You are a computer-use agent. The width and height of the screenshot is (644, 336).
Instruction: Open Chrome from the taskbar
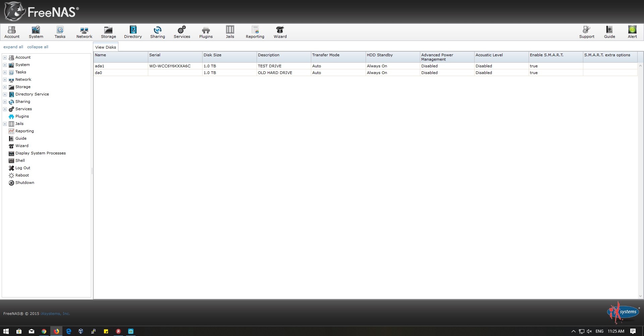[44, 331]
